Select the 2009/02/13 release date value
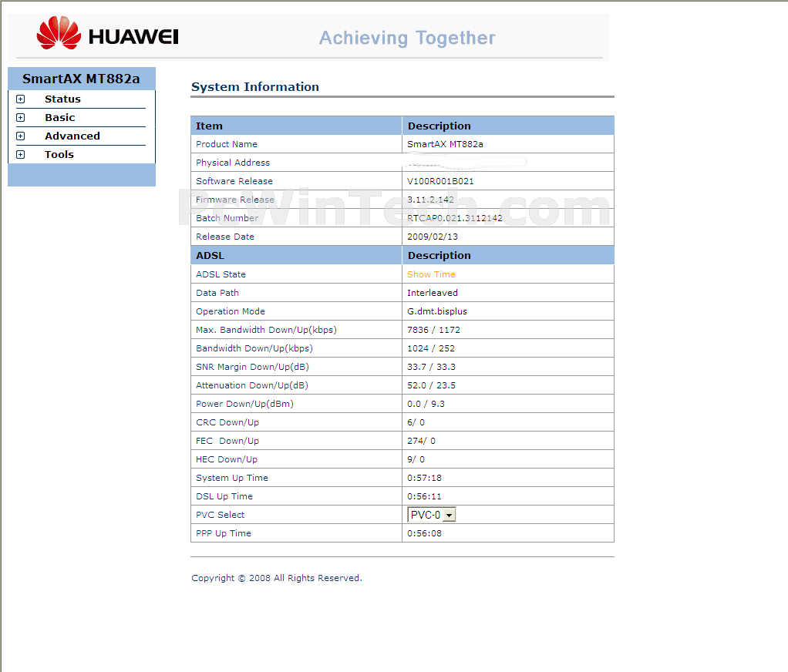Screen dimensions: 788x672 click(x=433, y=237)
